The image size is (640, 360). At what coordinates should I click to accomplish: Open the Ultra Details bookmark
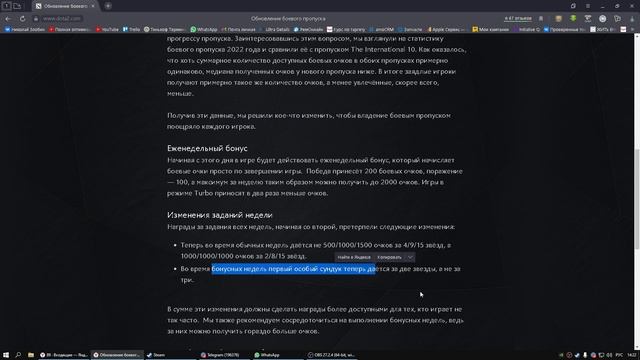click(275, 29)
